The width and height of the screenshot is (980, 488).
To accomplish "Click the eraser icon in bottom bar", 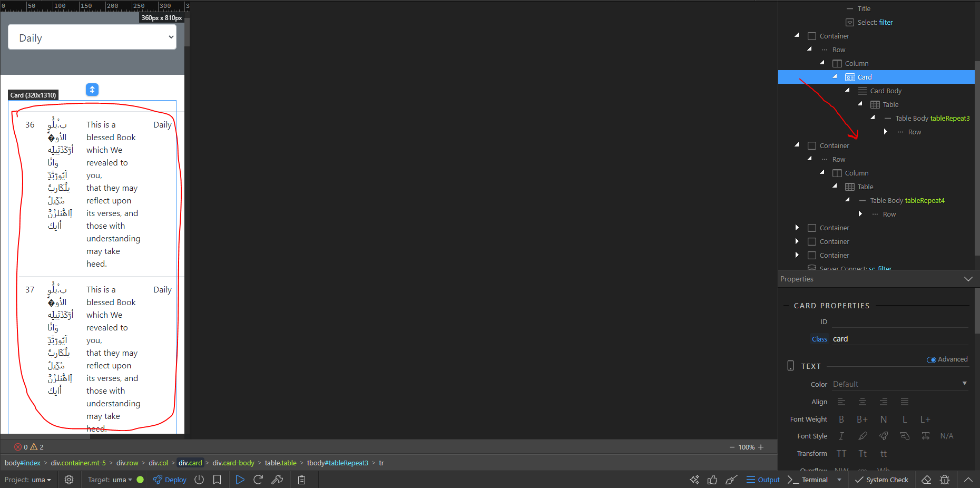I will [x=926, y=480].
